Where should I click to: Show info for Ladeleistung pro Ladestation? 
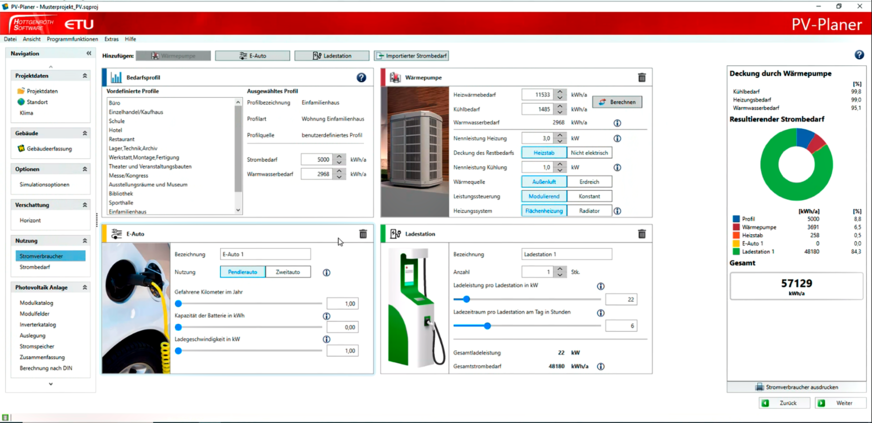601,286
